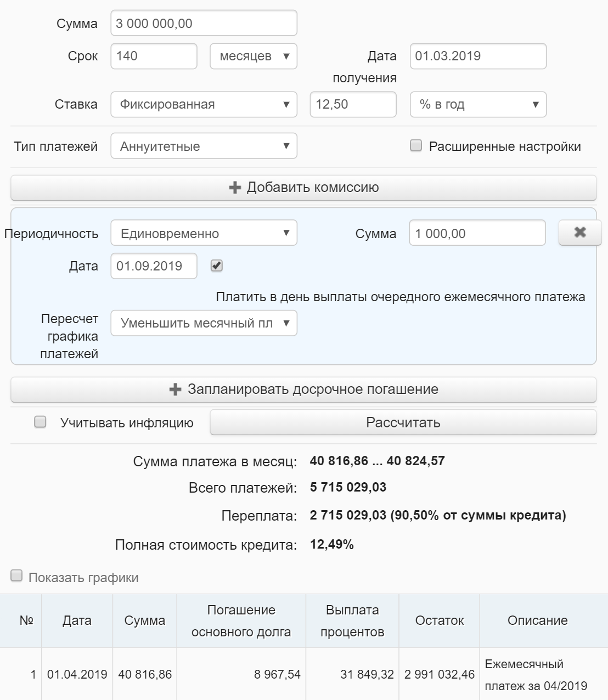Click the № column header
Viewport: 608px width, 700px height.
point(21,620)
